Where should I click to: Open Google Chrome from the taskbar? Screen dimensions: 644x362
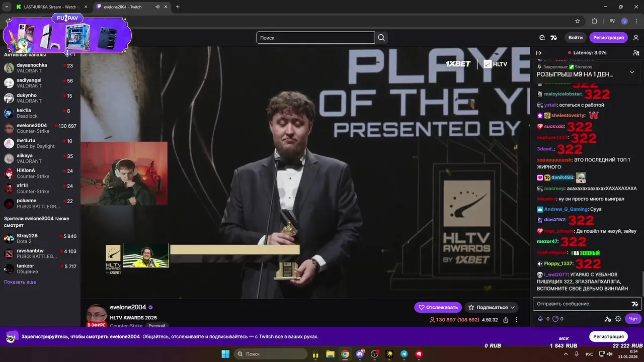tap(345, 354)
